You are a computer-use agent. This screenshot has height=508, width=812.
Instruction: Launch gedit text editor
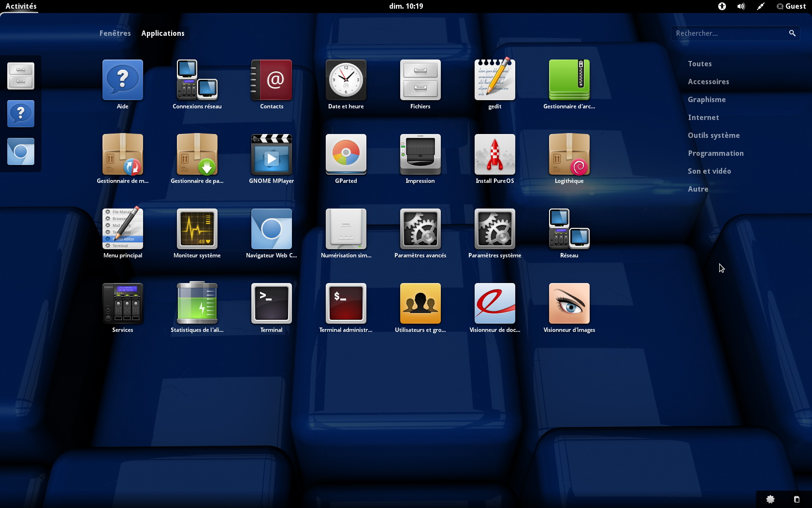tap(494, 80)
